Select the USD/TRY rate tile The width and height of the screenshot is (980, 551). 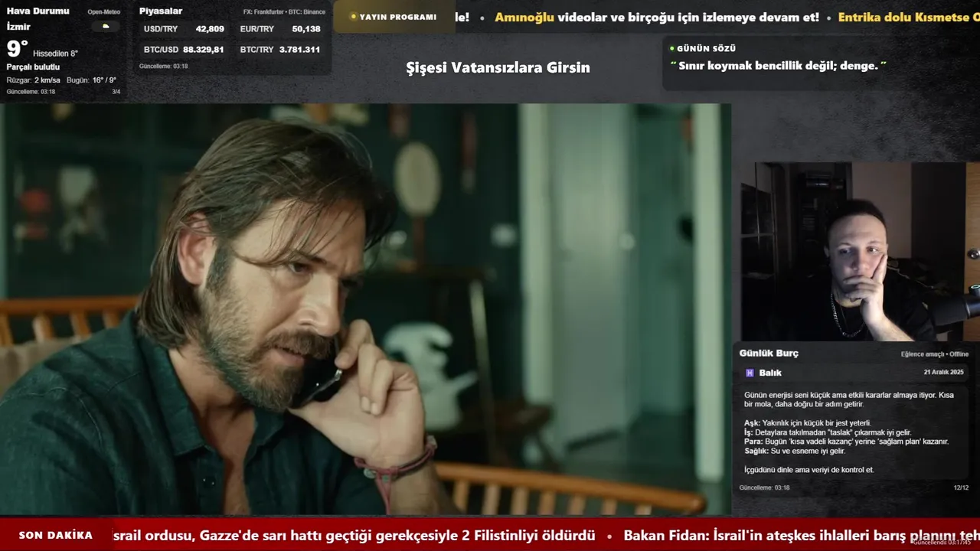[184, 29]
